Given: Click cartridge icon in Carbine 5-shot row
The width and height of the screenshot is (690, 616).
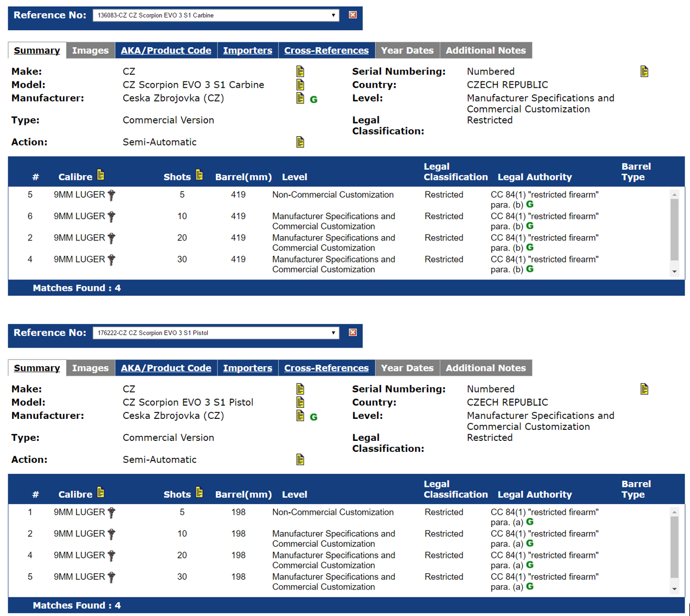Looking at the screenshot, I should pos(112,195).
